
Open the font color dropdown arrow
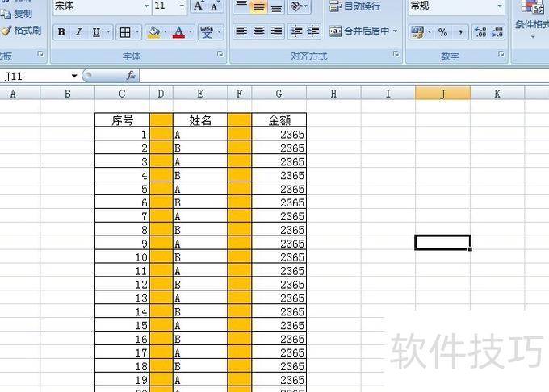[x=191, y=32]
